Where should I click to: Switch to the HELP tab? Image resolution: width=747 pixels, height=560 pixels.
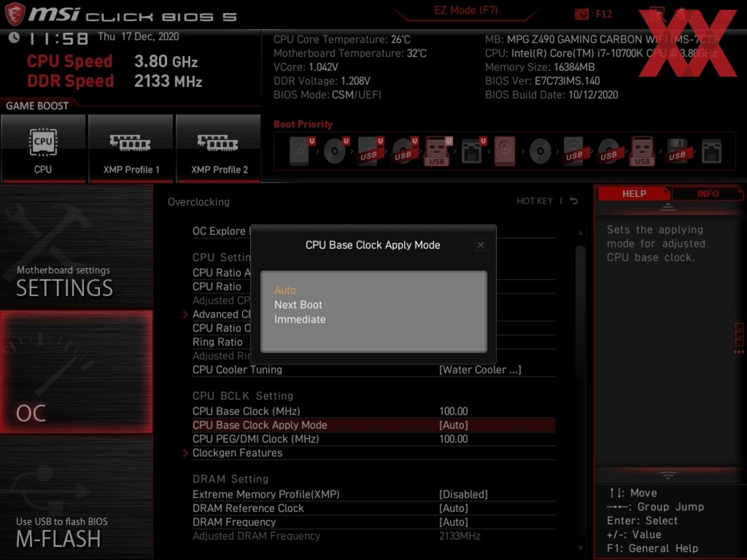point(634,194)
